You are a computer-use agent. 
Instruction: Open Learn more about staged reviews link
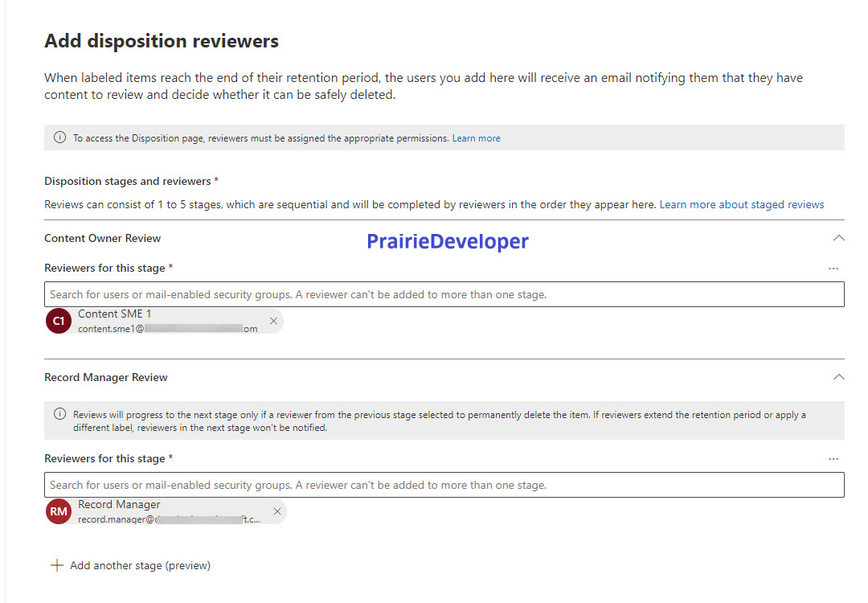pyautogui.click(x=742, y=205)
